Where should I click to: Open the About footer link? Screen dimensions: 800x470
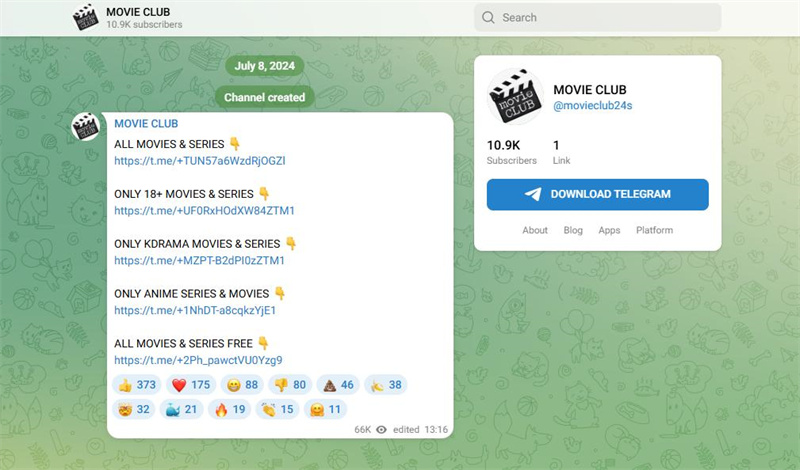(x=535, y=230)
